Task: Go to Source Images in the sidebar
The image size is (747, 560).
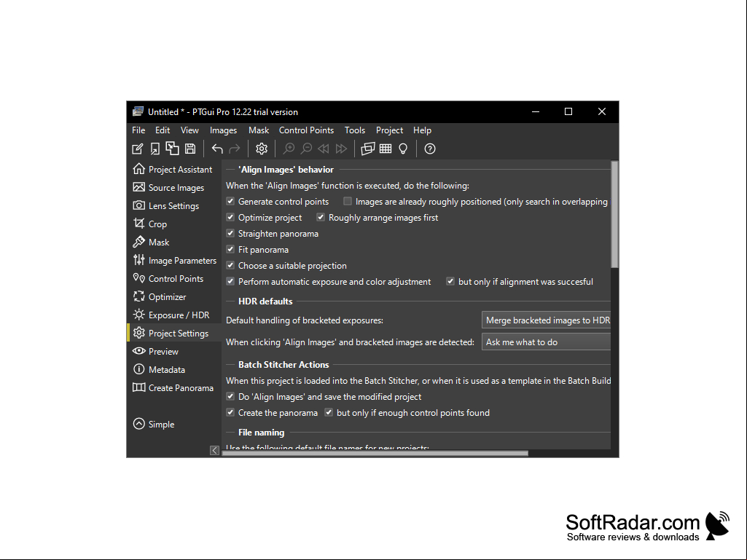Action: point(174,188)
